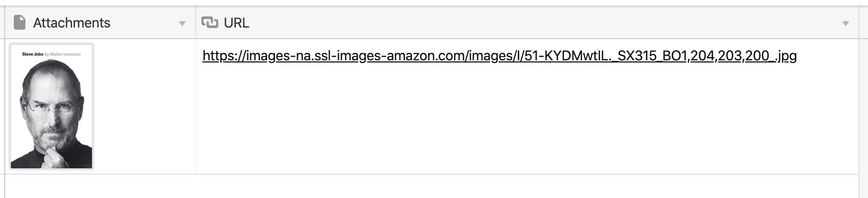Open the Steve Jobs book cover thumbnail
The image size is (868, 198).
tap(51, 106)
